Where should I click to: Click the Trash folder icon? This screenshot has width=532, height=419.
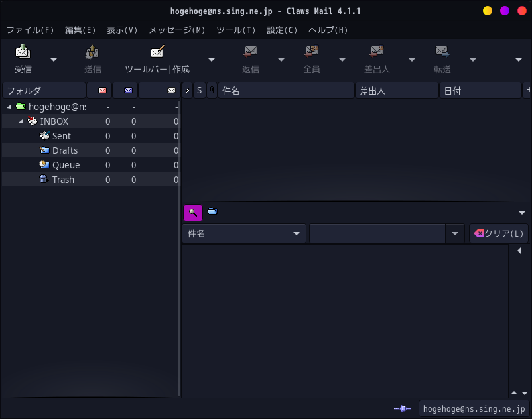[x=44, y=179]
